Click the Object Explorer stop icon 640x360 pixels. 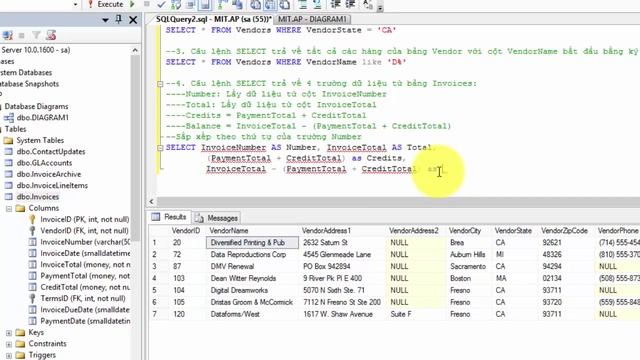22,36
